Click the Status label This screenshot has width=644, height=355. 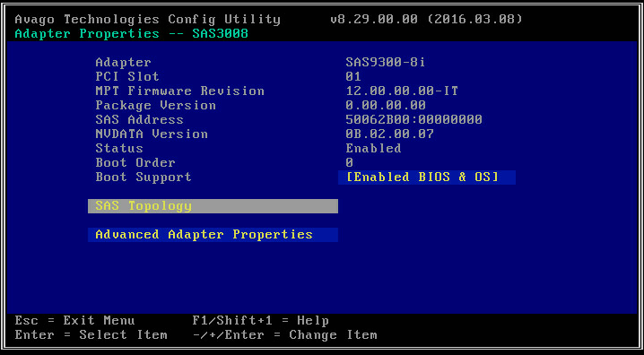click(119, 149)
